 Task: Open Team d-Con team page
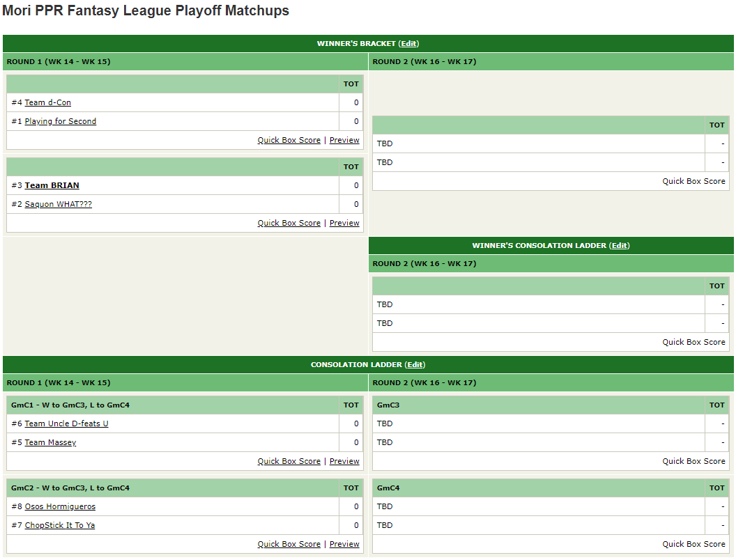[x=47, y=103]
